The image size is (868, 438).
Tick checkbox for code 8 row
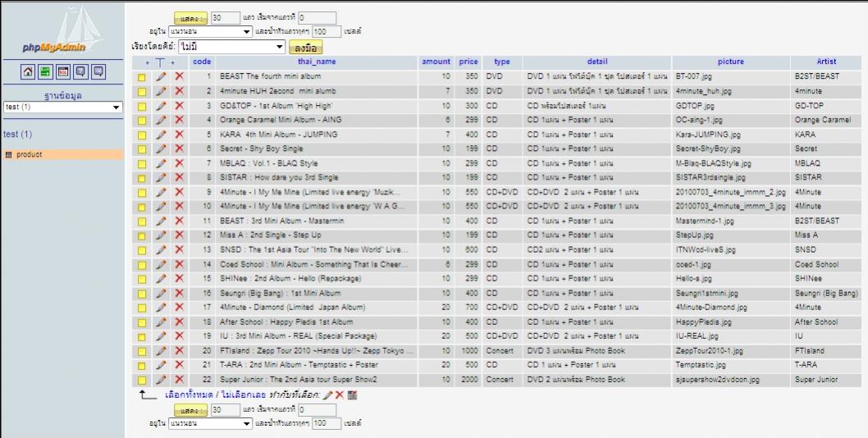(x=142, y=178)
